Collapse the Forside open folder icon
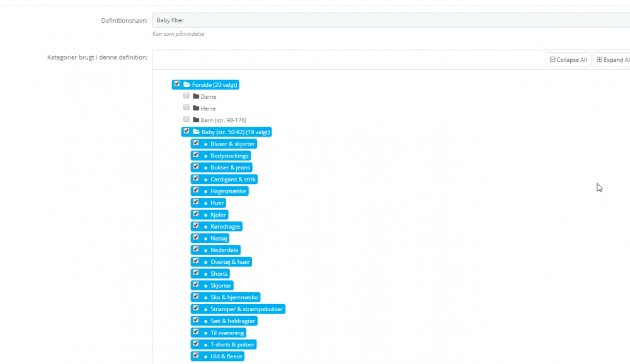This screenshot has height=364, width=630. tap(187, 84)
